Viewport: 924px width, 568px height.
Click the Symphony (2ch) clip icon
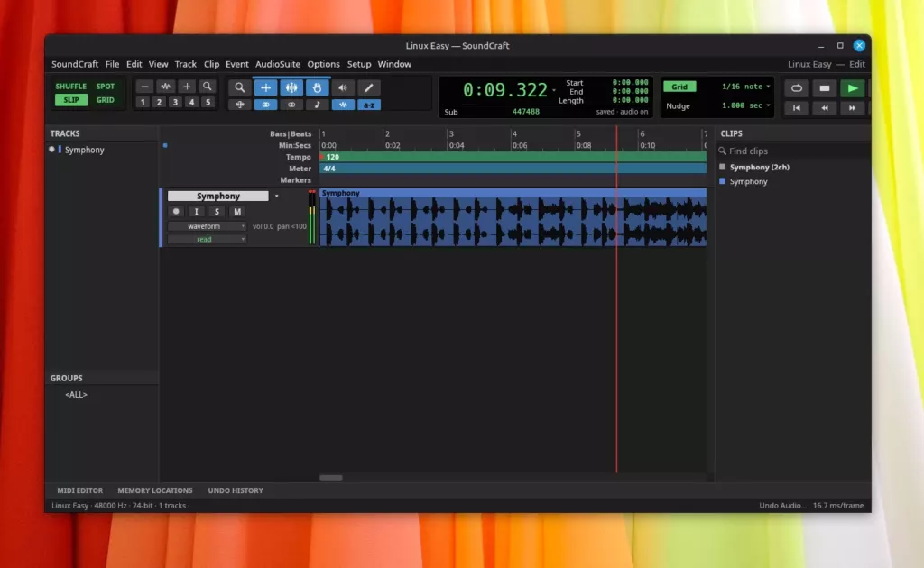pos(723,167)
